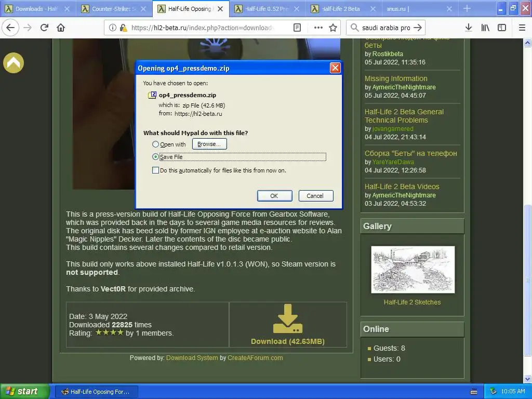Switch to the Counter-Strike tab
532x399 pixels.
[x=114, y=9]
